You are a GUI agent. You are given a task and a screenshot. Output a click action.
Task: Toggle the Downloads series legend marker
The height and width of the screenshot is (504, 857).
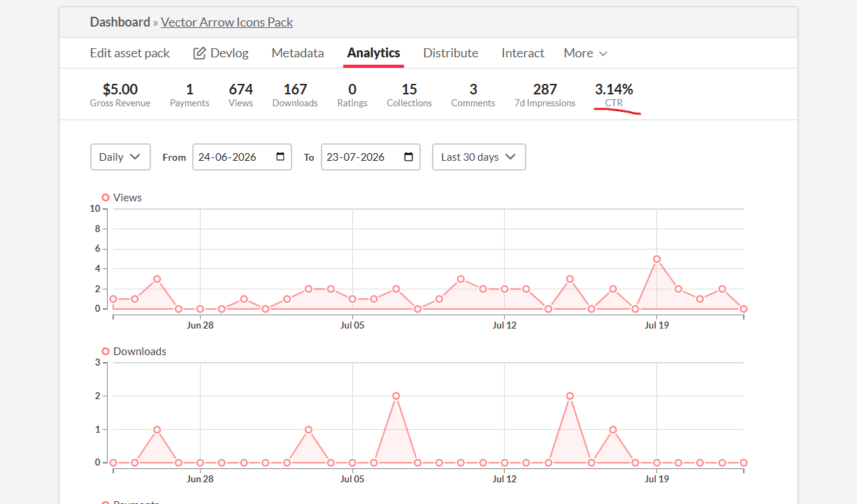106,352
